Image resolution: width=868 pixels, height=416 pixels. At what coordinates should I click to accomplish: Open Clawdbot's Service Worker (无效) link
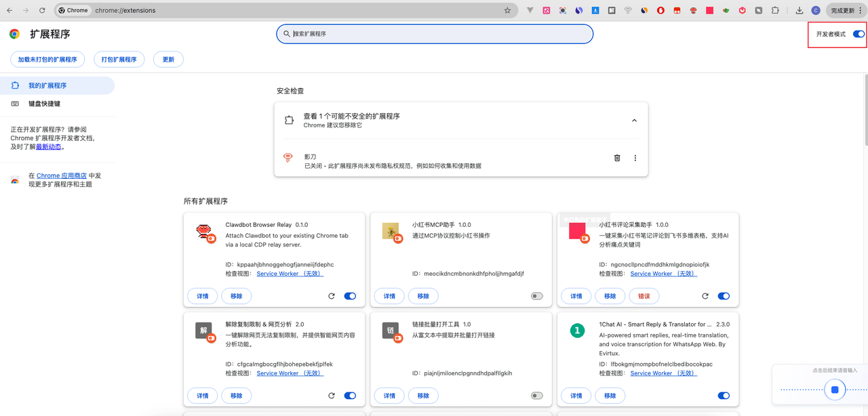(x=290, y=274)
